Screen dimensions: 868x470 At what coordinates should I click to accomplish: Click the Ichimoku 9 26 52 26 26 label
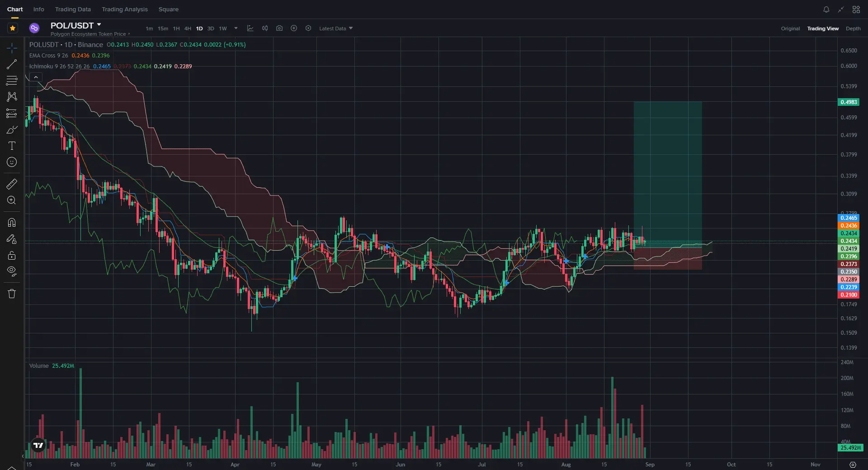tap(60, 66)
